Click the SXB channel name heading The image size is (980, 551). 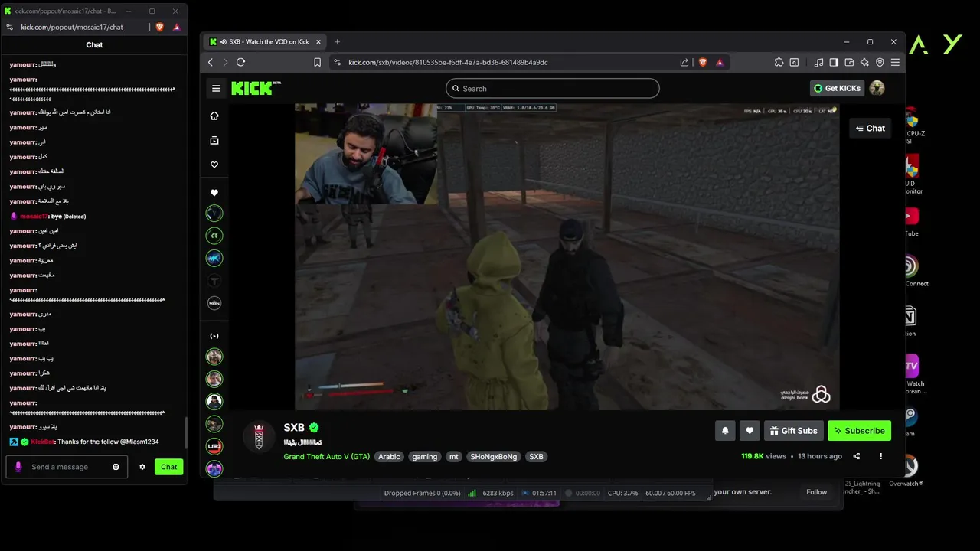(x=294, y=428)
